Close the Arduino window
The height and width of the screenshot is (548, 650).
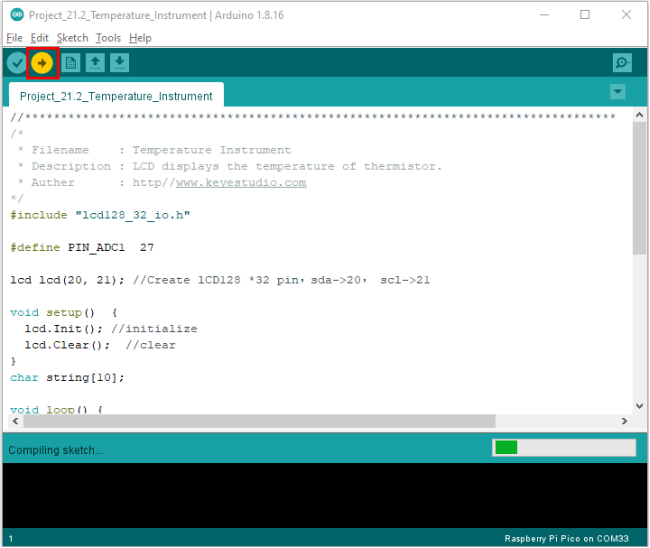626,15
